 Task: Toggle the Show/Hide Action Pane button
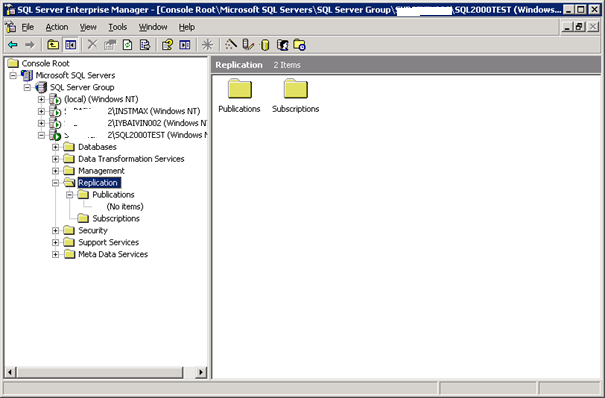(x=185, y=45)
